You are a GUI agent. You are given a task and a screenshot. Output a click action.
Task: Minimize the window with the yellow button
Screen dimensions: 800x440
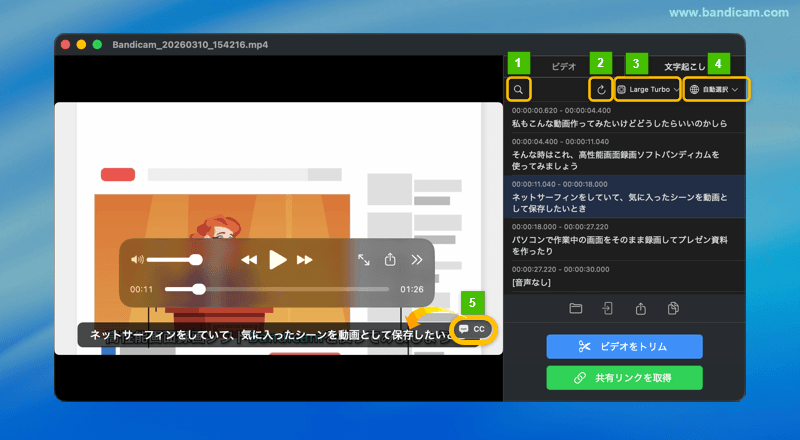pyautogui.click(x=81, y=44)
